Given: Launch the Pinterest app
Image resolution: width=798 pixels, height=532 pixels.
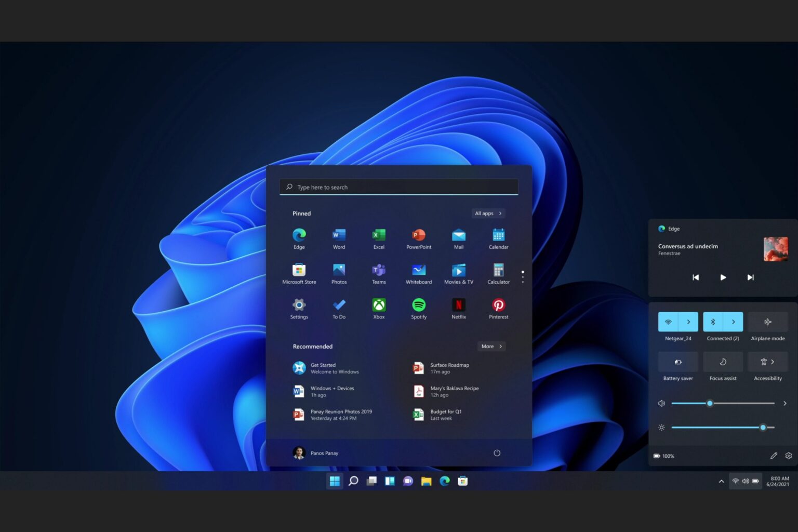Looking at the screenshot, I should pyautogui.click(x=499, y=308).
